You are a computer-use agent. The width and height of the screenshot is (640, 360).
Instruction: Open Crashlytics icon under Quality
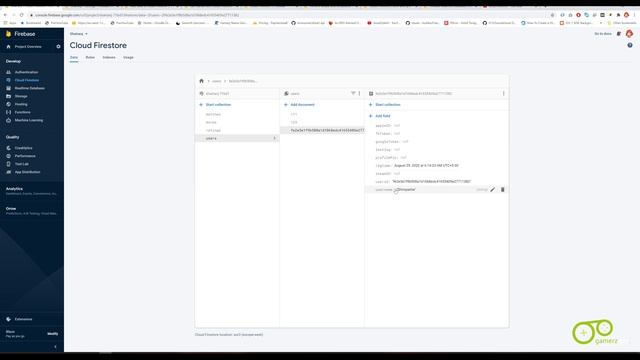point(8,148)
